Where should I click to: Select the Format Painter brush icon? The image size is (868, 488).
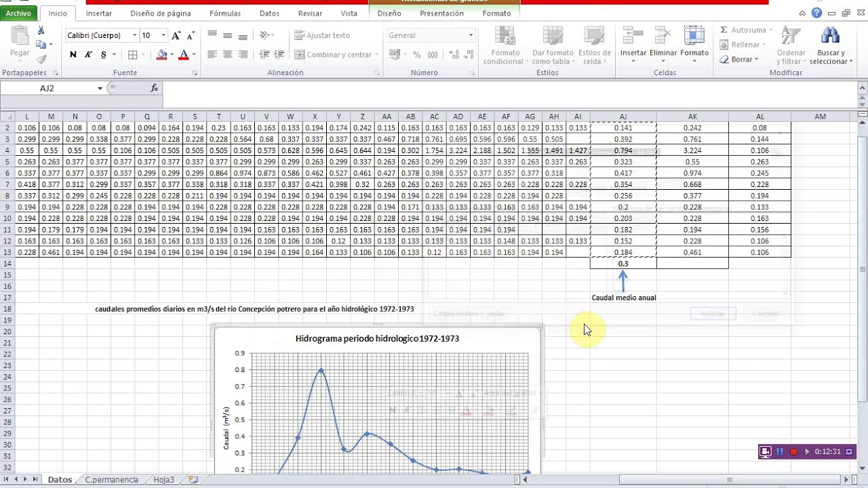tap(41, 59)
